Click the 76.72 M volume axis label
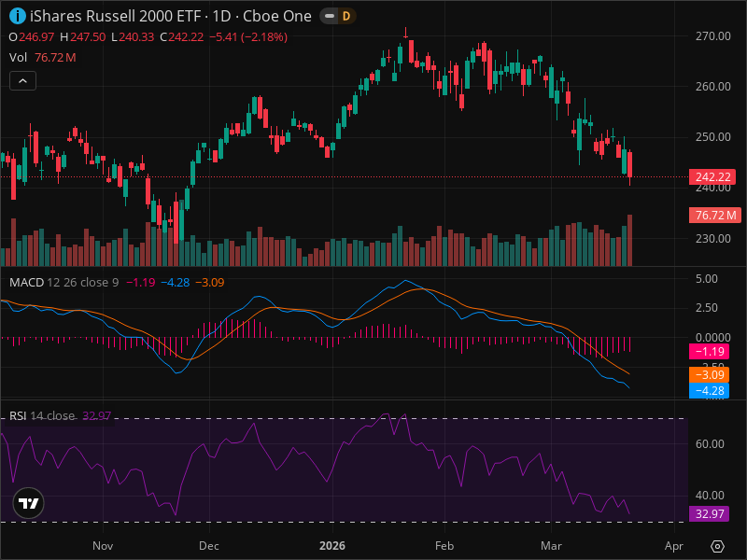Image resolution: width=747 pixels, height=560 pixels. click(714, 216)
